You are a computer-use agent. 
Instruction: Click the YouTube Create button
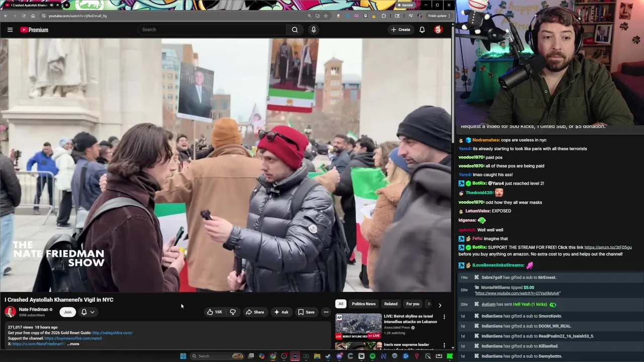[400, 30]
